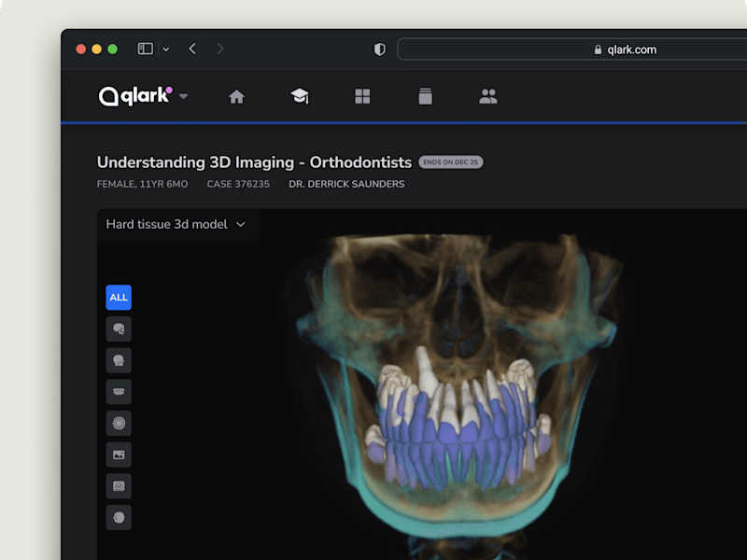Go to the Home page icon
The image size is (747, 560).
coord(236,97)
